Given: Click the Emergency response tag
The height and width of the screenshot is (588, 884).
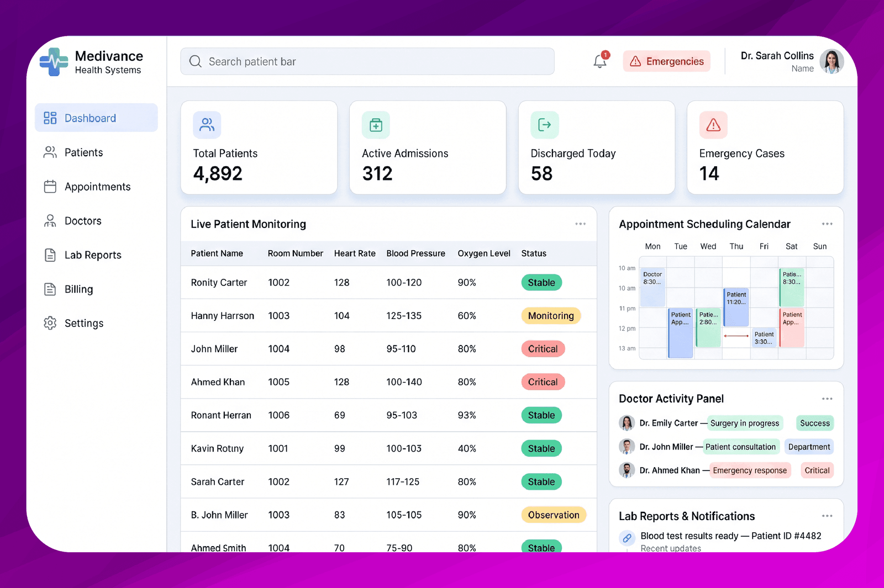Looking at the screenshot, I should click(x=750, y=470).
